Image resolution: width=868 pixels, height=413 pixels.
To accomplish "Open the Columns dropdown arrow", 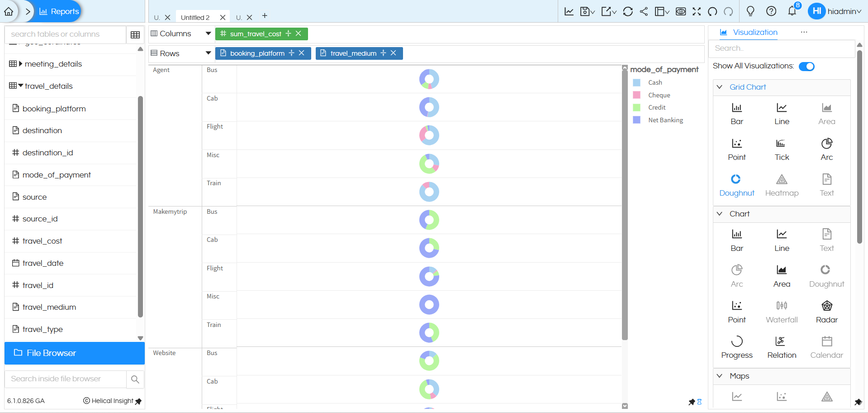I will click(x=208, y=34).
